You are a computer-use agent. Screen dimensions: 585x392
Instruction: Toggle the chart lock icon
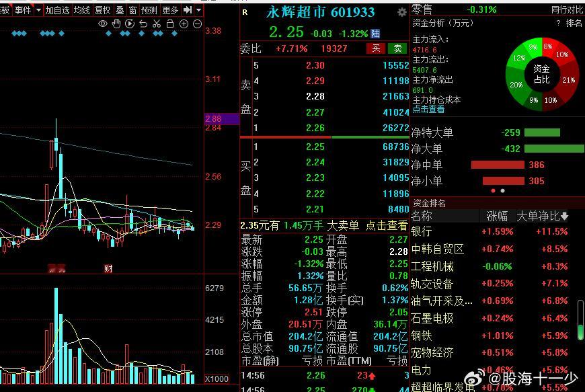point(170,24)
